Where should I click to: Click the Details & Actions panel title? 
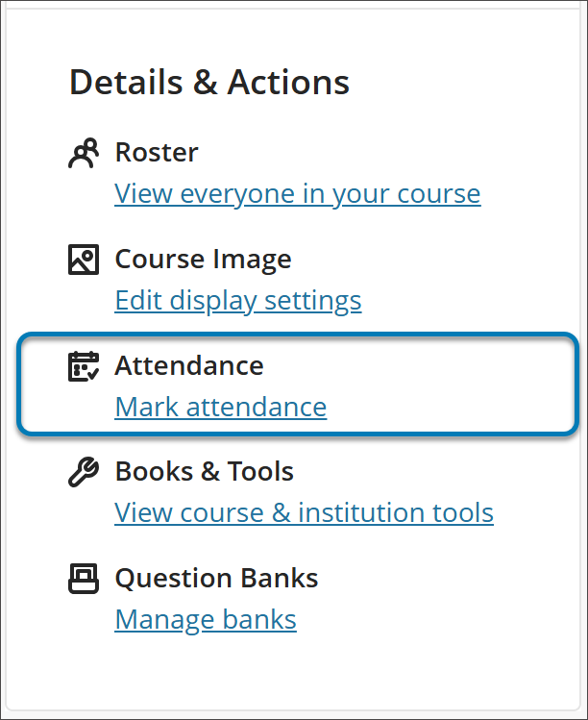point(209,83)
